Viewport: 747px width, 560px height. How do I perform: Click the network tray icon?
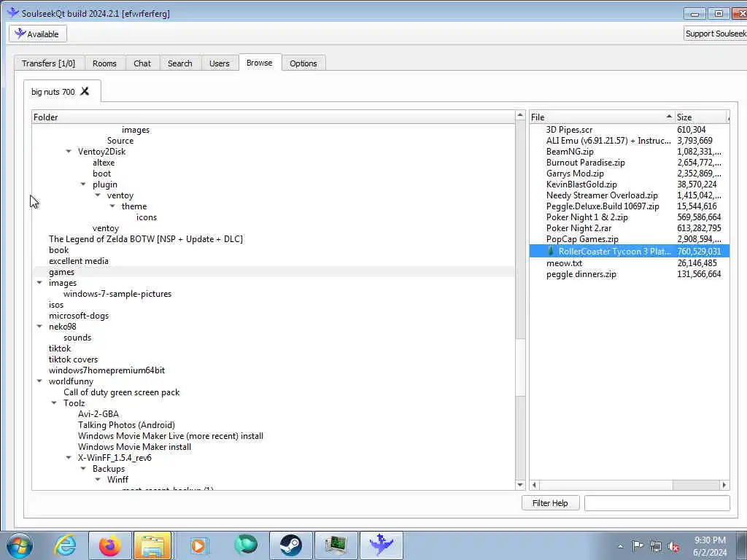(656, 547)
